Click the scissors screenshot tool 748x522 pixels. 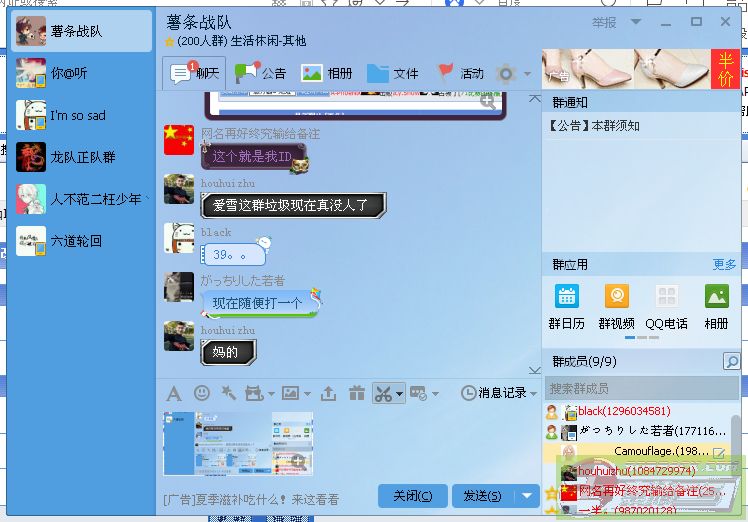pyautogui.click(x=382, y=393)
